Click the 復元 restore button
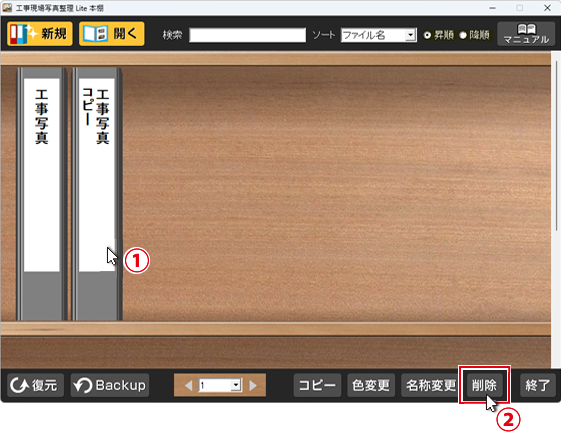The width and height of the screenshot is (561, 434). pyautogui.click(x=35, y=385)
